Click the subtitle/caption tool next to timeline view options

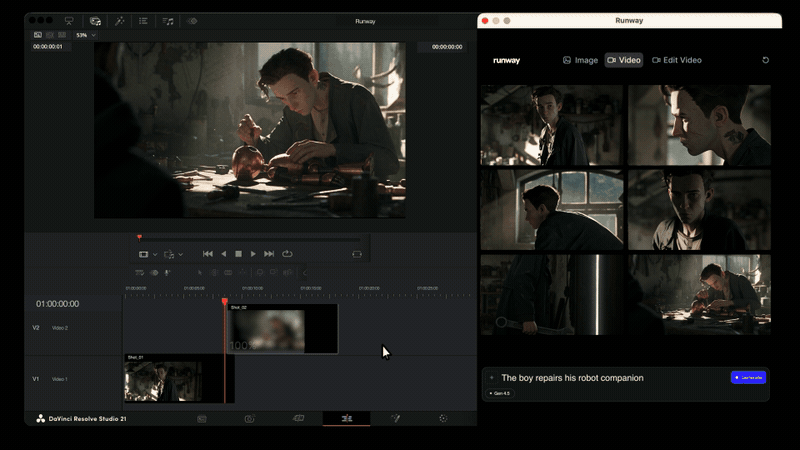pos(154,273)
